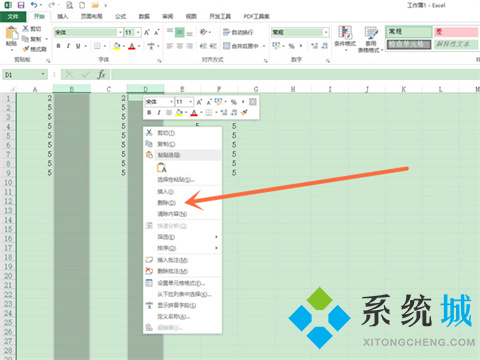The width and height of the screenshot is (480, 360).
Task: Open the Name Box dropdown arrow
Action: [x=43, y=74]
